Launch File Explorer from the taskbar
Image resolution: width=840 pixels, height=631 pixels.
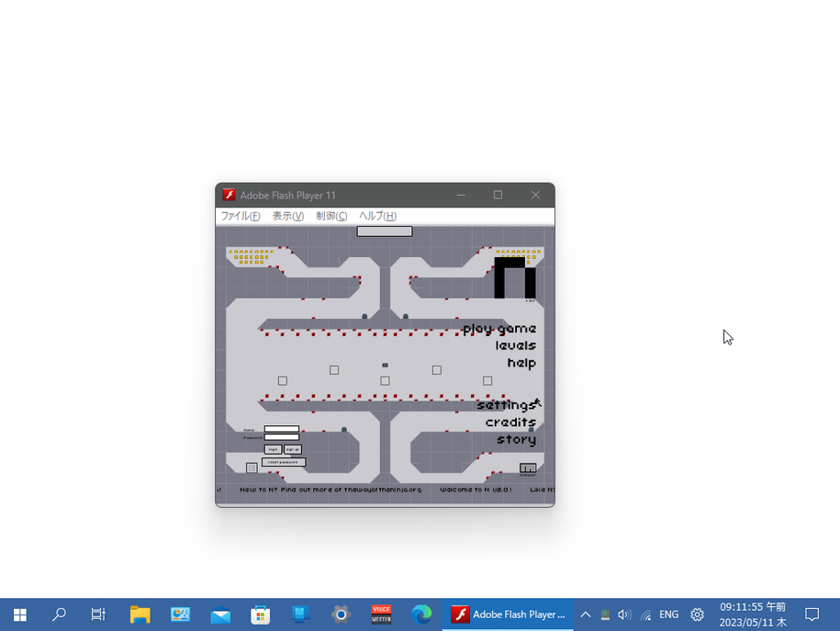140,614
